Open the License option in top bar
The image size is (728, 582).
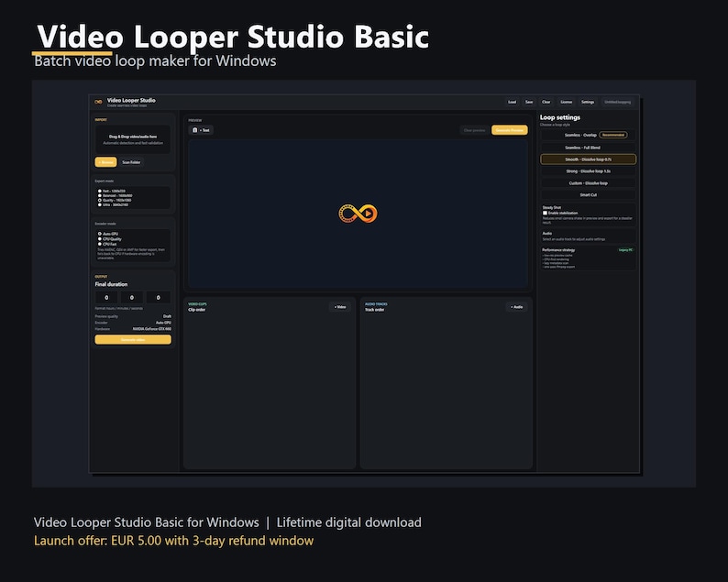(567, 102)
